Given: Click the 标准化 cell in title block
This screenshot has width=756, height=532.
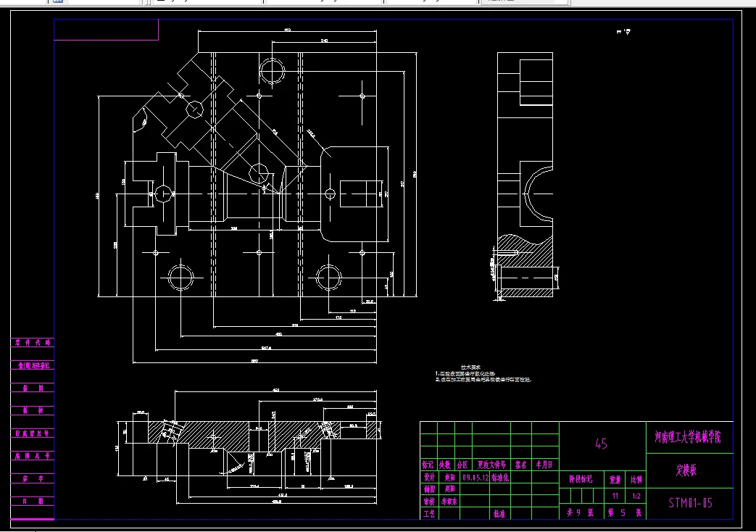Looking at the screenshot, I should click(500, 478).
